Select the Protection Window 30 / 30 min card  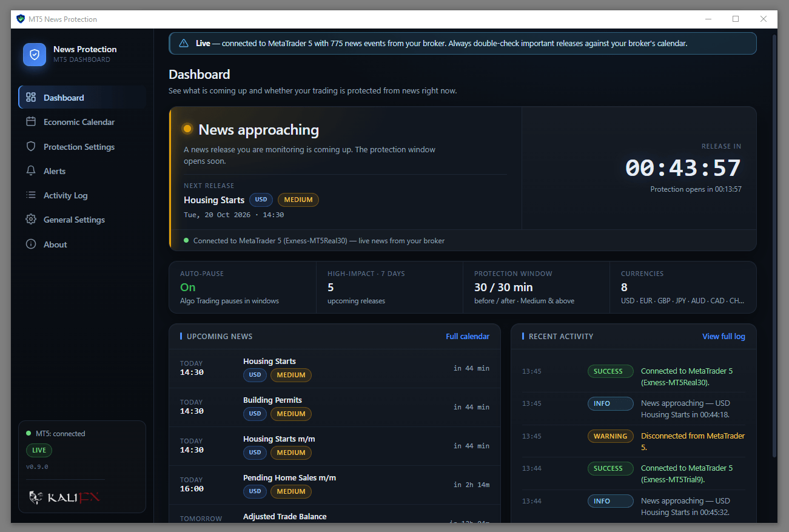536,287
